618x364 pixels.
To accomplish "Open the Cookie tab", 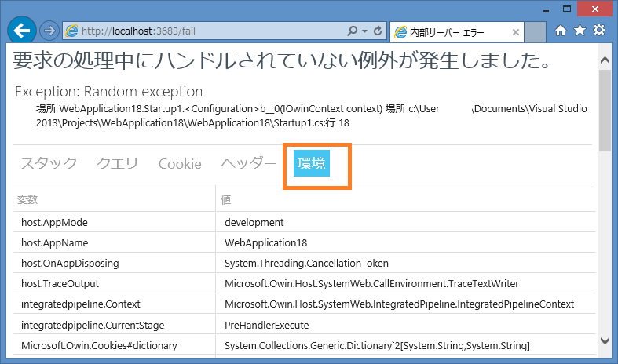I will point(180,164).
